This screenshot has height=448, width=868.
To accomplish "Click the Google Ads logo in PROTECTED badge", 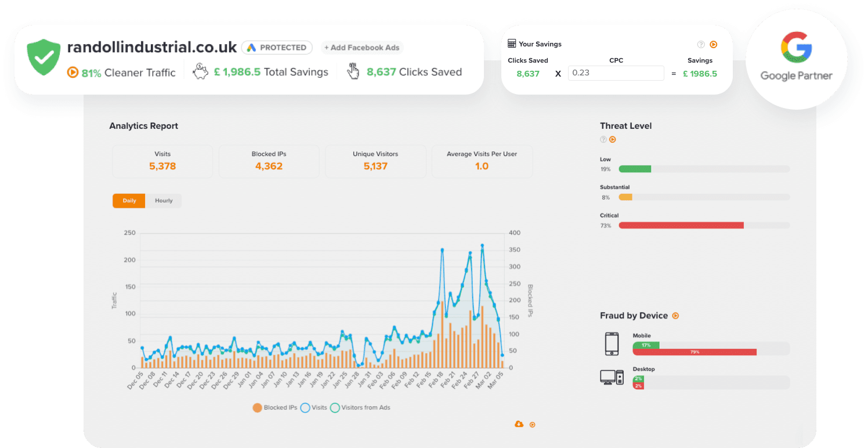I will coord(252,48).
